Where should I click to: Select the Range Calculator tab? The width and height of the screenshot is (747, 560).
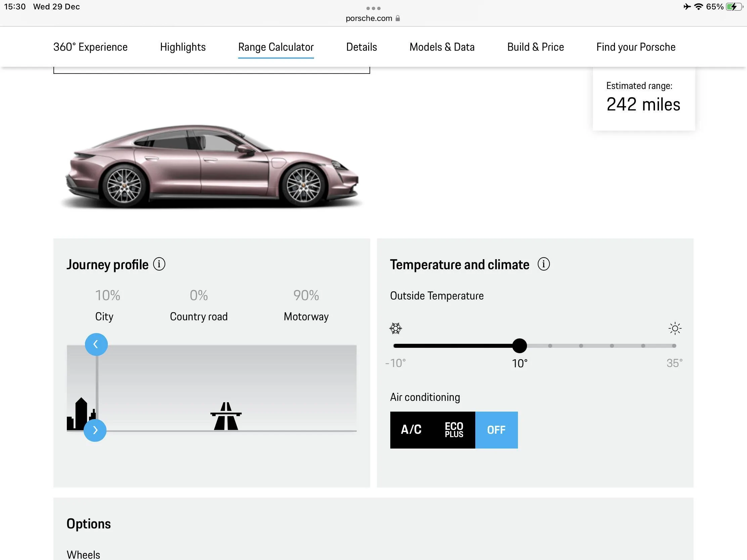(276, 47)
